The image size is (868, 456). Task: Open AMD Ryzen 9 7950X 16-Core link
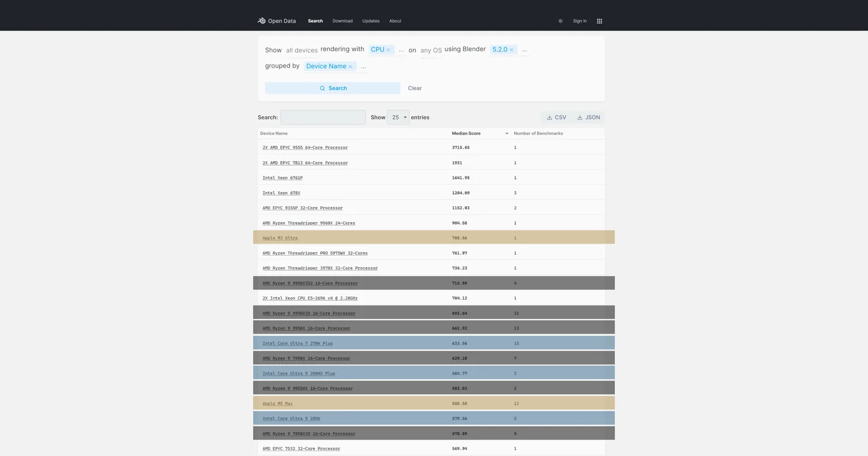pyautogui.click(x=307, y=359)
